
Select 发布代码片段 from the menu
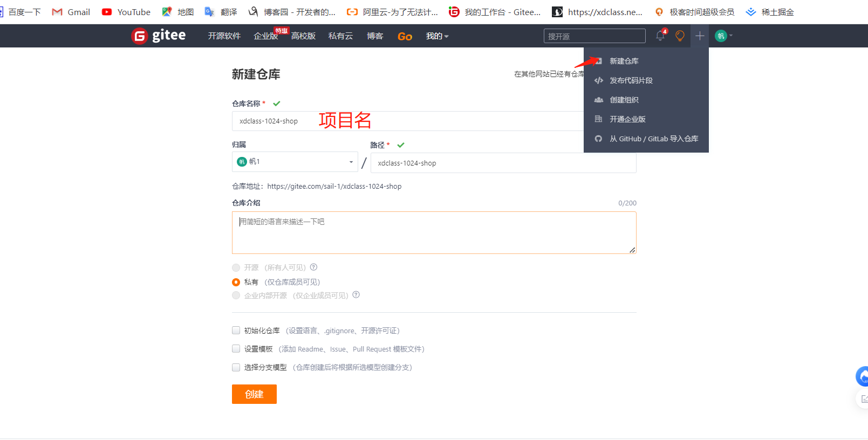click(631, 80)
